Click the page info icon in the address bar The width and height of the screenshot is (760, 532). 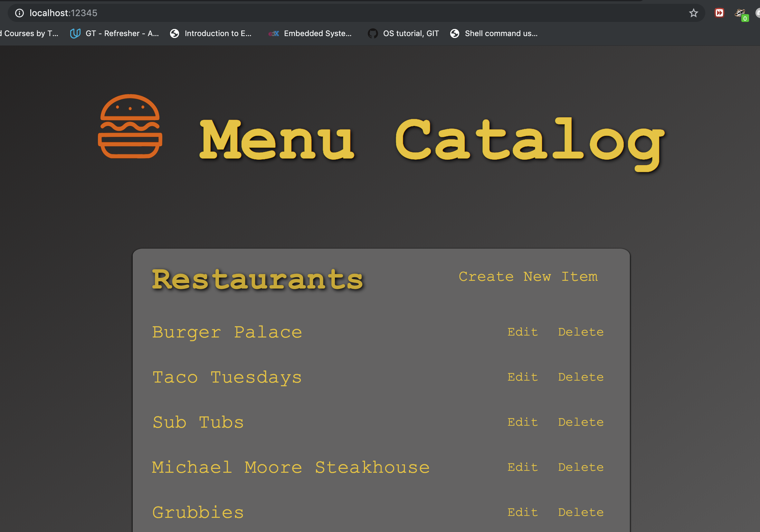point(19,13)
